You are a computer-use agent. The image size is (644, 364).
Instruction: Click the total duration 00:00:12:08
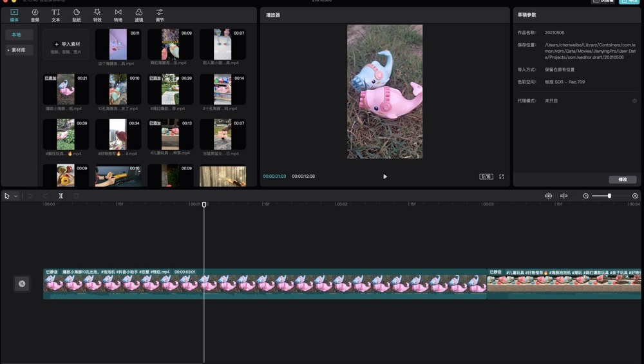pos(303,177)
